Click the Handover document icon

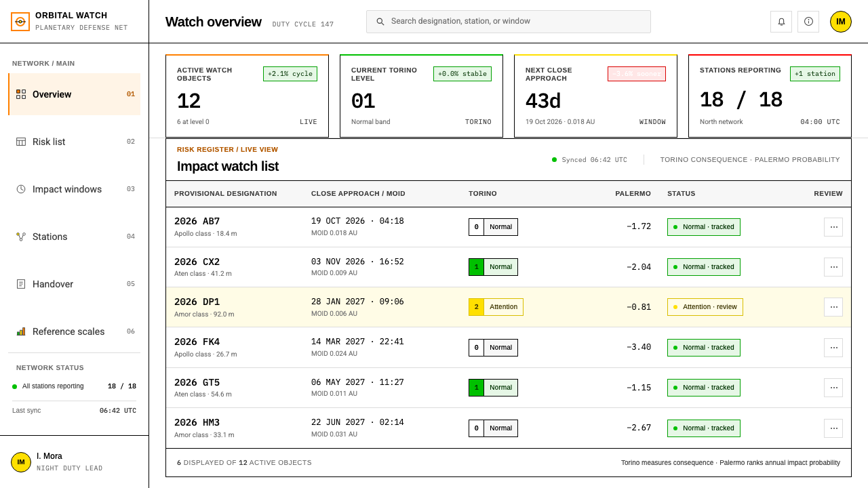click(21, 284)
